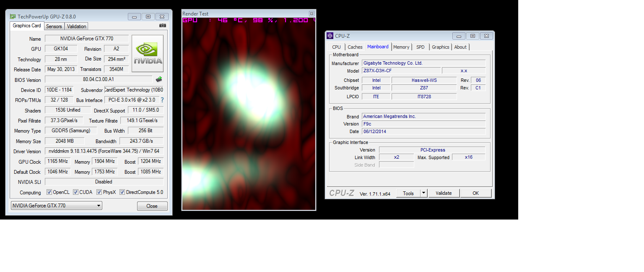Viewport: 644px width, 272px height.
Task: Click the Bandwidth 243.7 GB/s value
Action: click(x=141, y=141)
